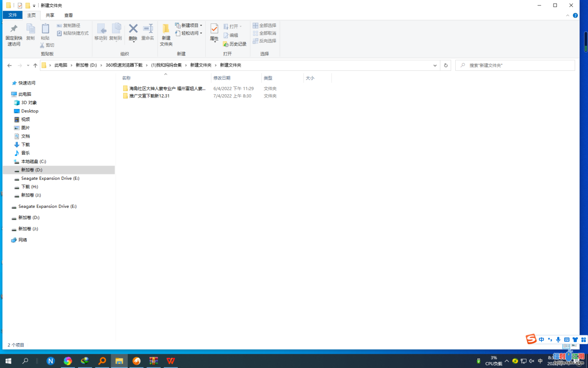Switch to the View (查看) ribbon tab
Viewport: 588px width, 368px height.
[x=68, y=15]
